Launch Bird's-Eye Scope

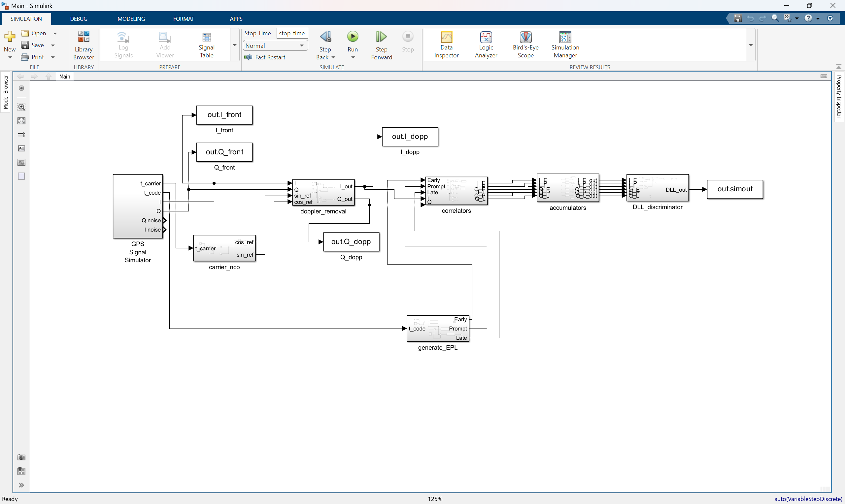click(525, 45)
